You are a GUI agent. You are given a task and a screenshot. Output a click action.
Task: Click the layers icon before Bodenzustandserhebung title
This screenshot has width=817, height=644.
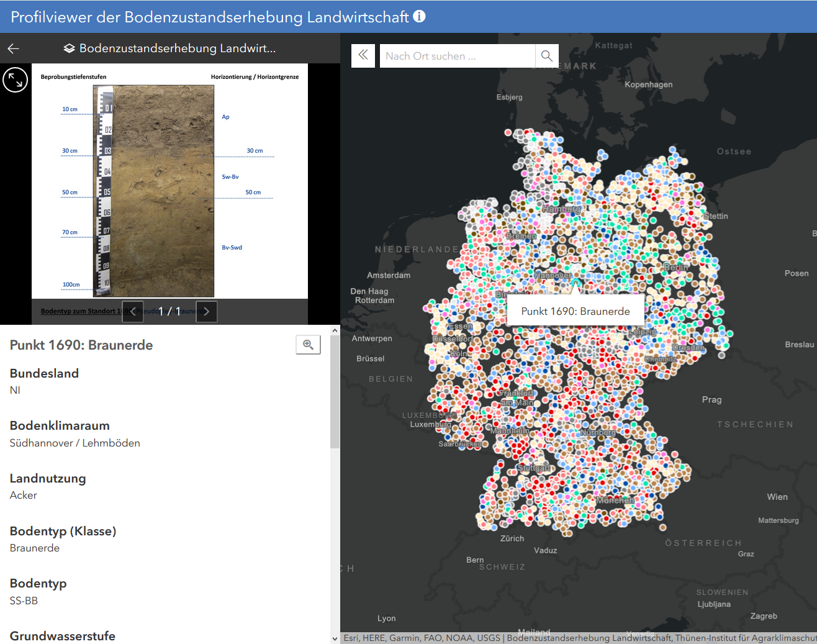click(69, 48)
